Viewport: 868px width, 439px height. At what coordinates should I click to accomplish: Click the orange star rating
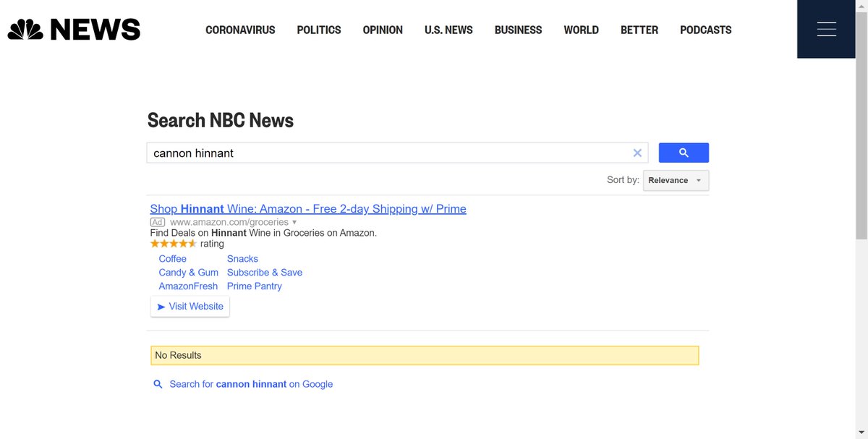click(173, 244)
